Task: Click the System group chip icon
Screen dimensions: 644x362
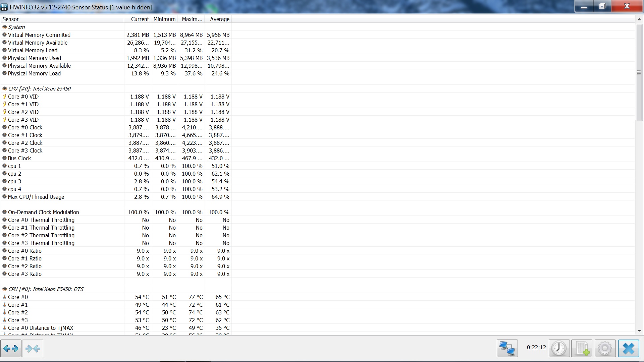Action: [5, 27]
